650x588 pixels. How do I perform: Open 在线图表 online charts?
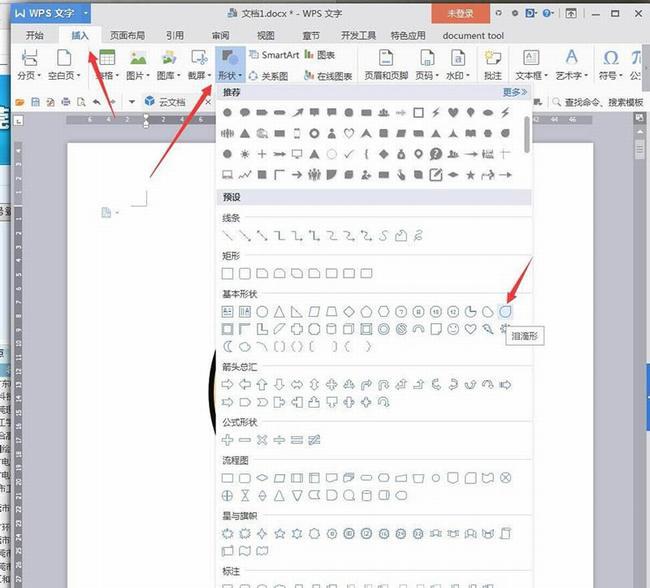pos(328,76)
